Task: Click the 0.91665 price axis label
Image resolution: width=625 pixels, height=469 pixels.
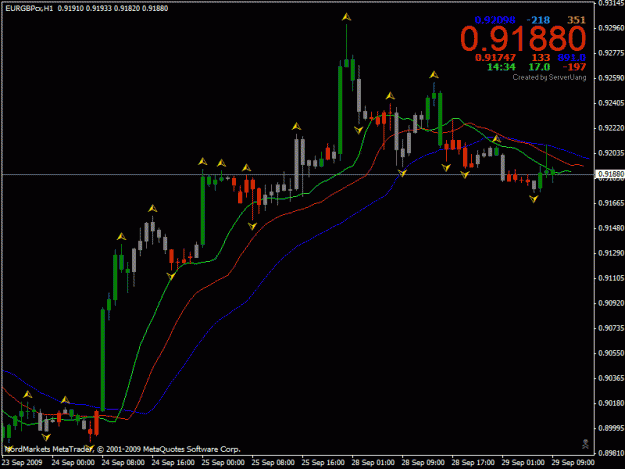Action: 611,203
